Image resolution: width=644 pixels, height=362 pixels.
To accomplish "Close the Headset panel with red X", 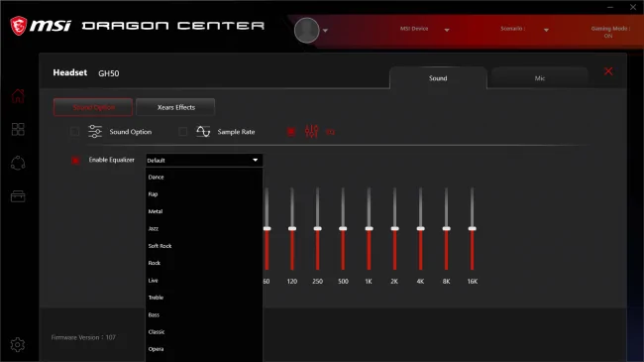I will pyautogui.click(x=608, y=71).
